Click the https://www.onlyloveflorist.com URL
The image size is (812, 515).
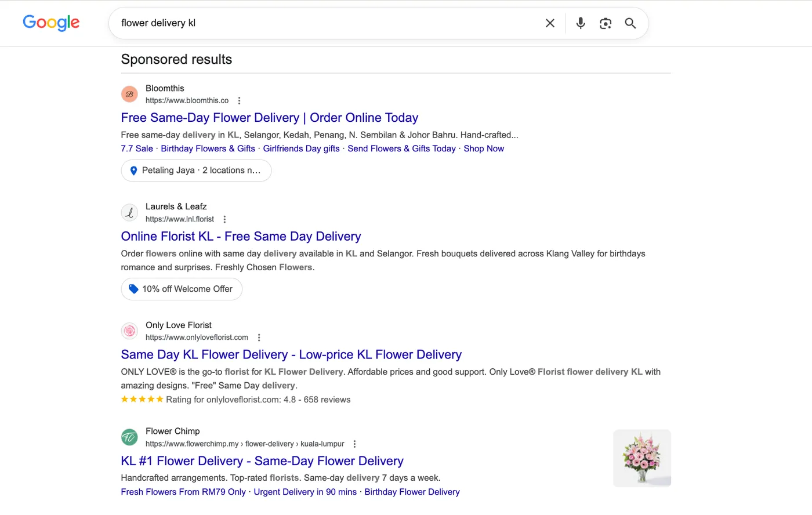coord(197,338)
